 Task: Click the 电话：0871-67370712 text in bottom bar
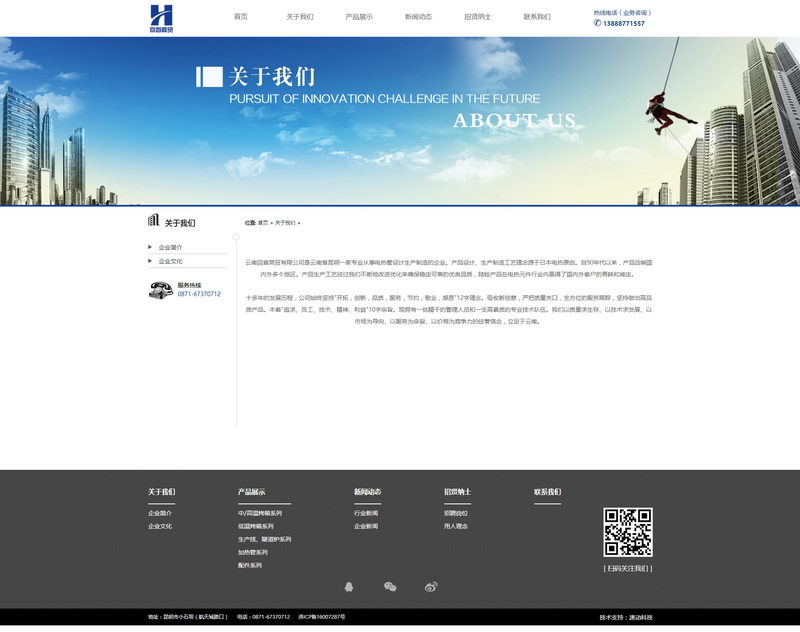coord(263,617)
